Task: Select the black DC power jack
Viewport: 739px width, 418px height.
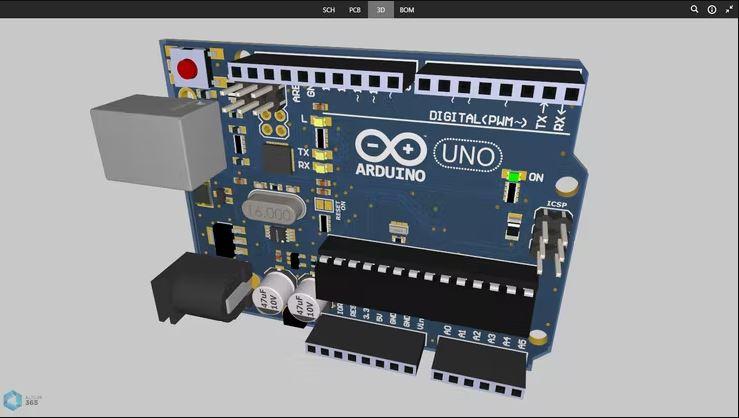Action: pos(200,288)
